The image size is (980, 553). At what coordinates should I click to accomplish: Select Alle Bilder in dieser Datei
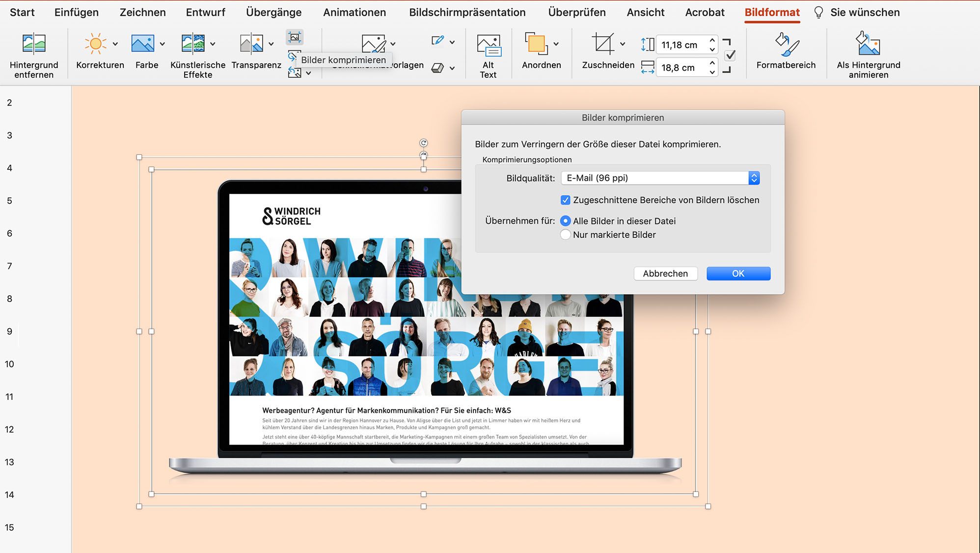click(x=566, y=221)
